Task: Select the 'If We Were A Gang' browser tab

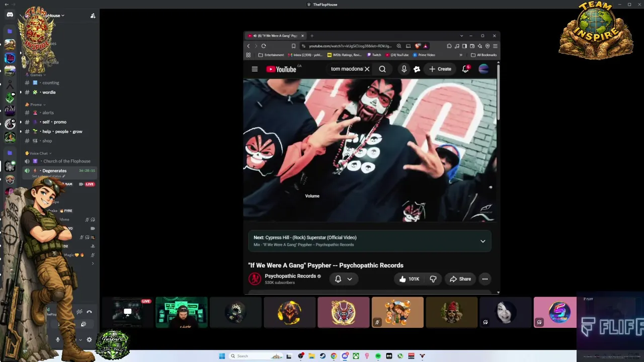Action: tap(276, 36)
